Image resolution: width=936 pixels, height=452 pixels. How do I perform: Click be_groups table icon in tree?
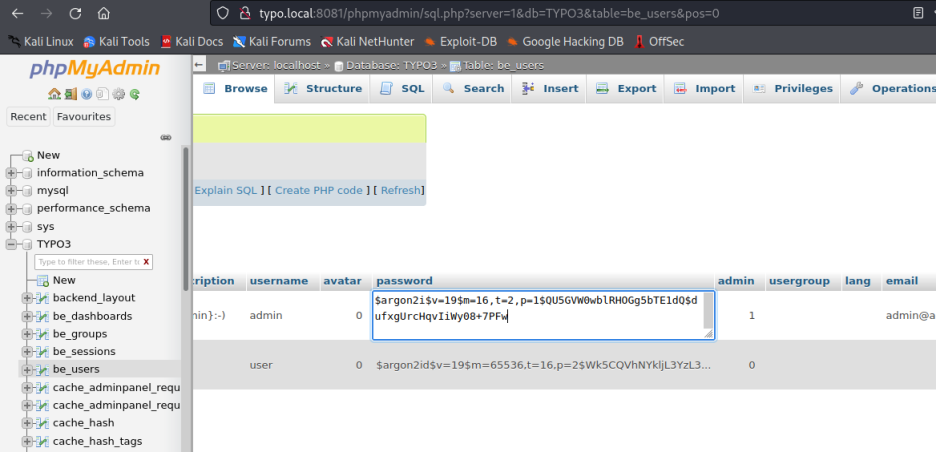[x=42, y=333]
